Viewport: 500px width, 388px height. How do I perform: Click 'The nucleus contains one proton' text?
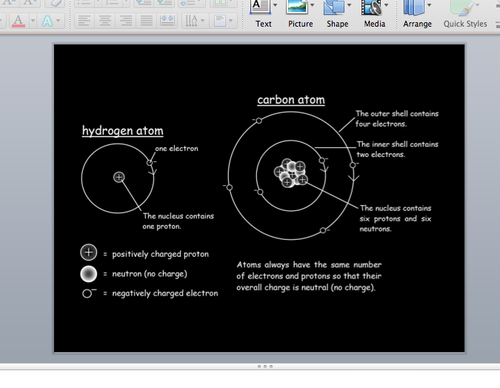click(x=178, y=221)
